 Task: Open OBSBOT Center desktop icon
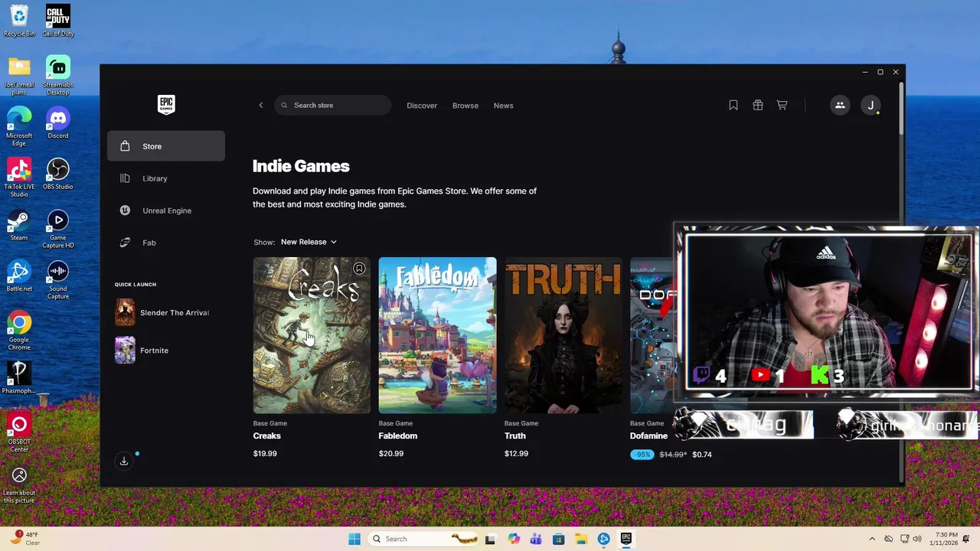tap(19, 432)
